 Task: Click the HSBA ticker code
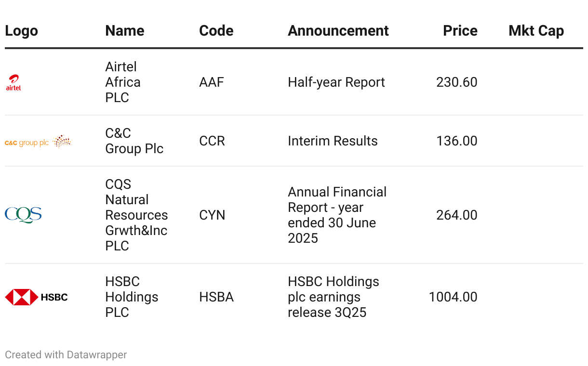pyautogui.click(x=216, y=297)
